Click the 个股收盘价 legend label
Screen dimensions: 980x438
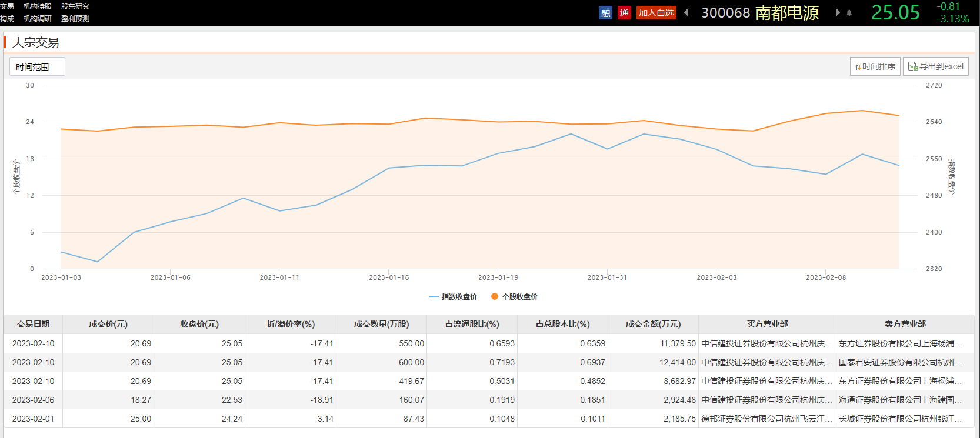(520, 297)
